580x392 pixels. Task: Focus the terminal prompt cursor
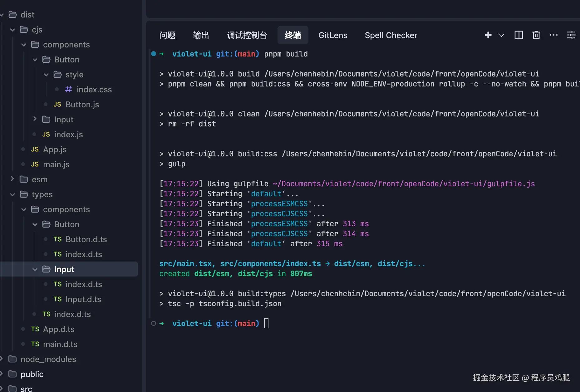(266, 323)
